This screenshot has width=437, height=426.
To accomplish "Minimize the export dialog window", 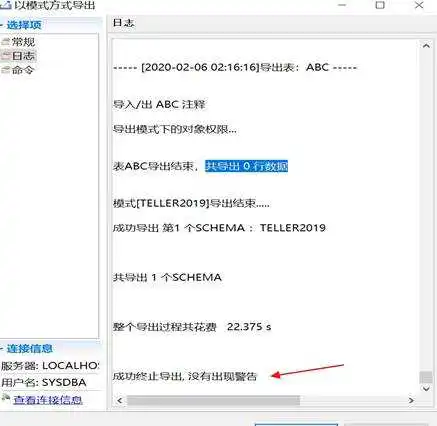I will [x=342, y=5].
